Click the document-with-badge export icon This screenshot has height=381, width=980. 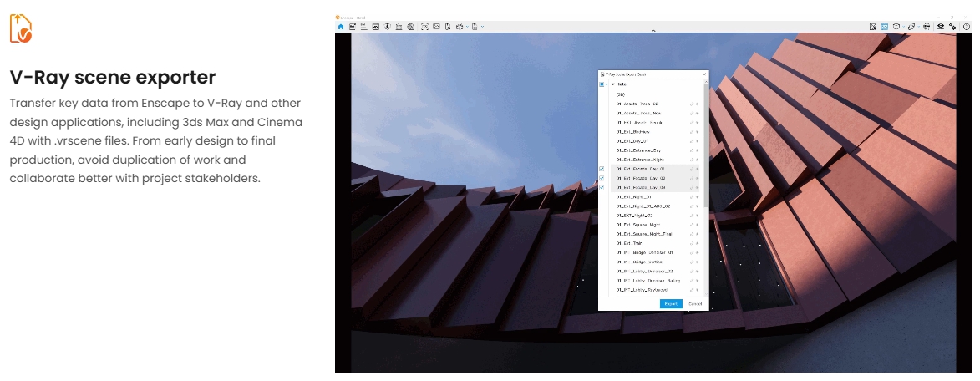[448, 27]
